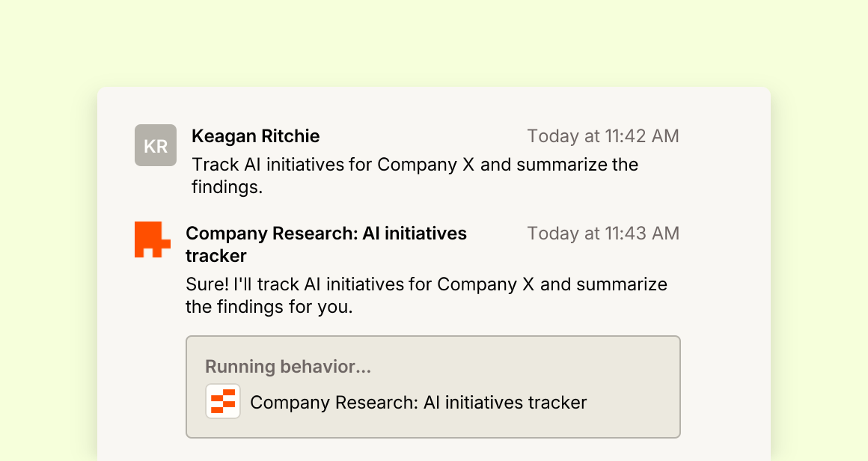Click Keagan's "Track AI initiatives" message text
The height and width of the screenshot is (461, 868).
415,175
